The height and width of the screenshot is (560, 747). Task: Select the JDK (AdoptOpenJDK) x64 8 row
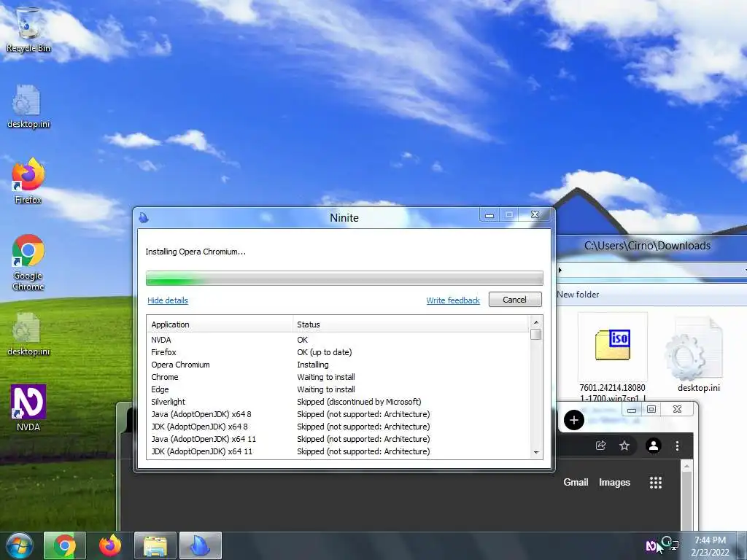pyautogui.click(x=338, y=426)
